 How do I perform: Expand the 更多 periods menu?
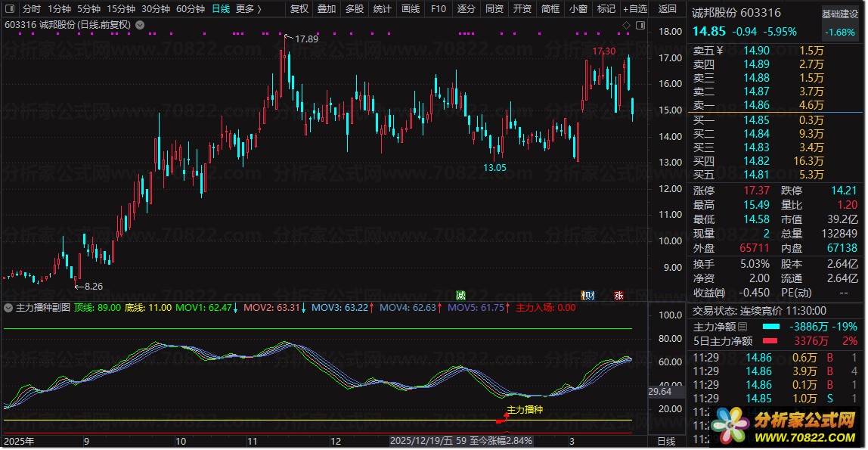pos(248,9)
